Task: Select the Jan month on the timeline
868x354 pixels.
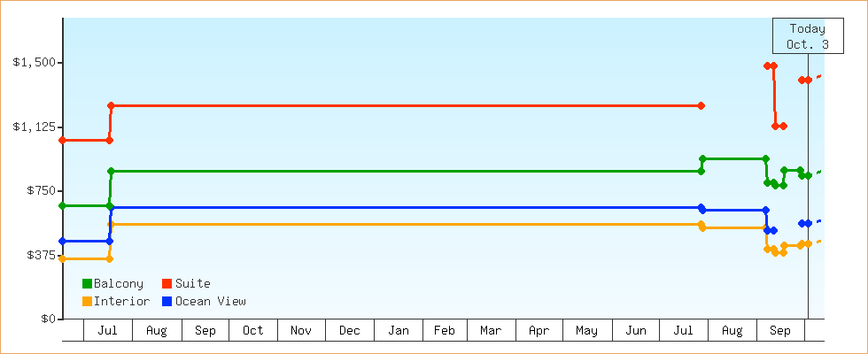Action: [x=399, y=331]
